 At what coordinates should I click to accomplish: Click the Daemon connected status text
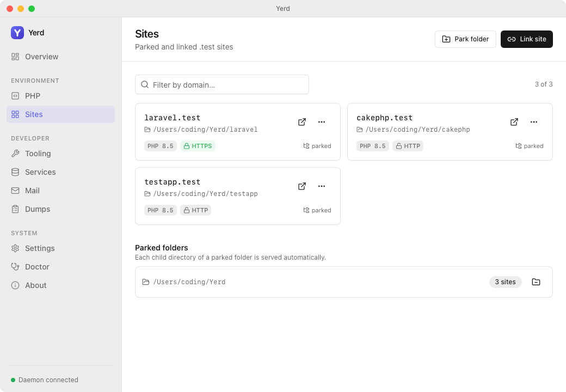pyautogui.click(x=48, y=380)
